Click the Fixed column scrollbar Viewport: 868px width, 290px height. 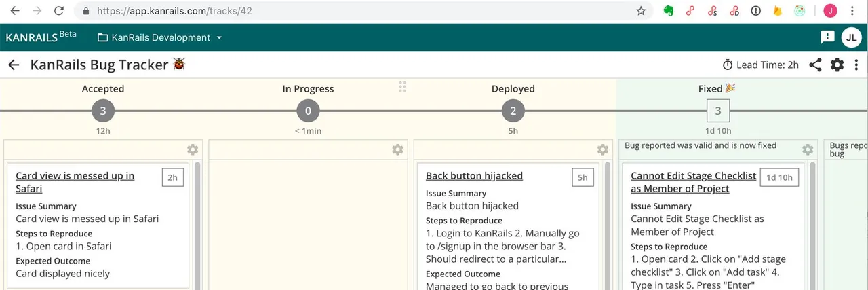pyautogui.click(x=812, y=225)
